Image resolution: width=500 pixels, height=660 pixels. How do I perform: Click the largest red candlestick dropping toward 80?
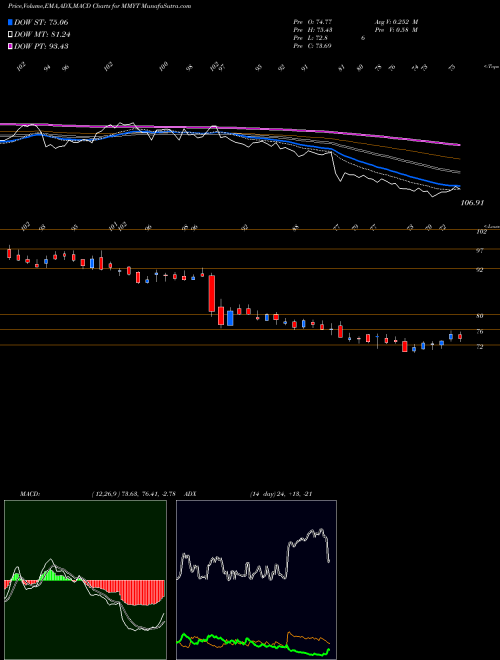pos(212,293)
